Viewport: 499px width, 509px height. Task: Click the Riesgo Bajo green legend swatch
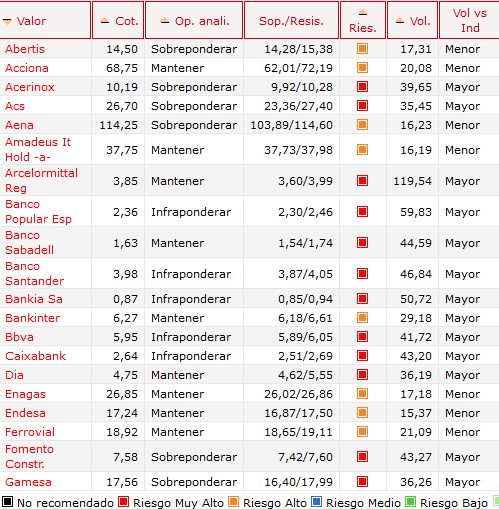point(410,501)
